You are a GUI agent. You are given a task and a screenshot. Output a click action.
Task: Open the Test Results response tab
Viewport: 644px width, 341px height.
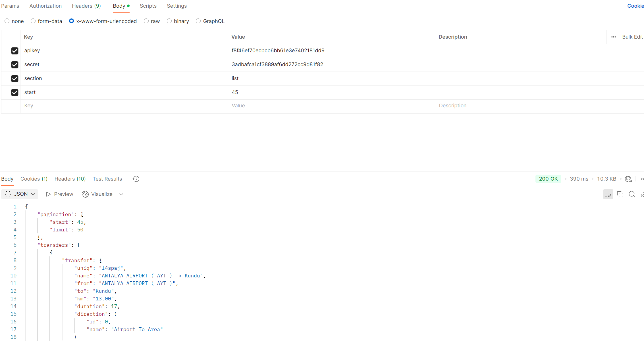point(107,179)
